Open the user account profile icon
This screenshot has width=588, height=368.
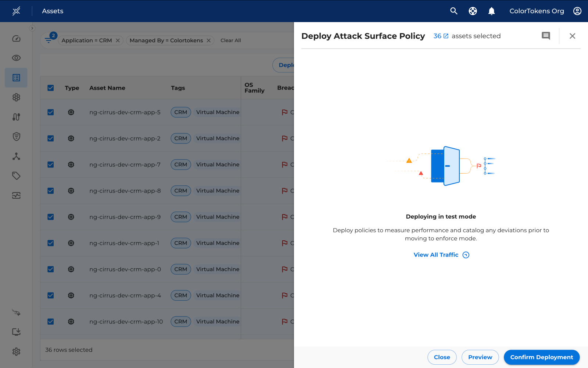click(x=577, y=11)
